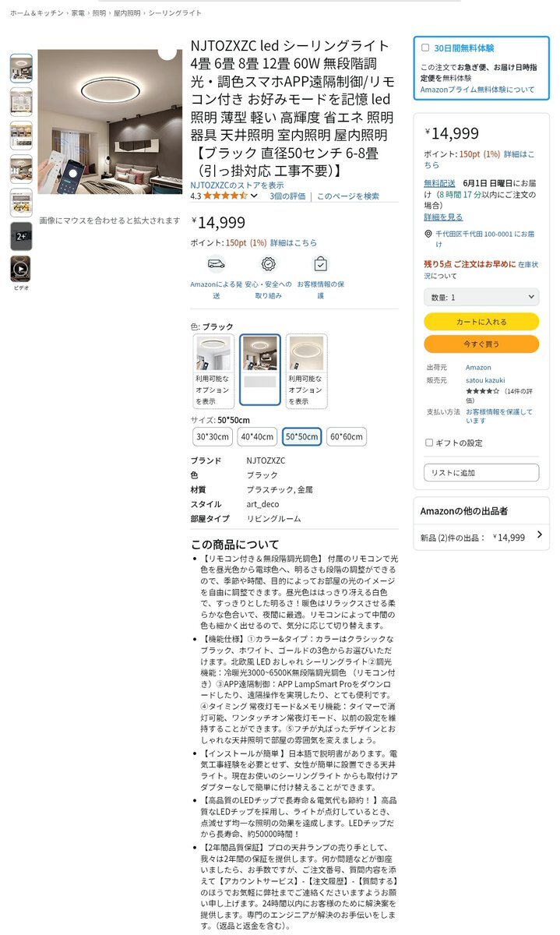Viewport: 560px width, 935px height.
Task: Add item to cart with yellow button
Action: point(481,321)
